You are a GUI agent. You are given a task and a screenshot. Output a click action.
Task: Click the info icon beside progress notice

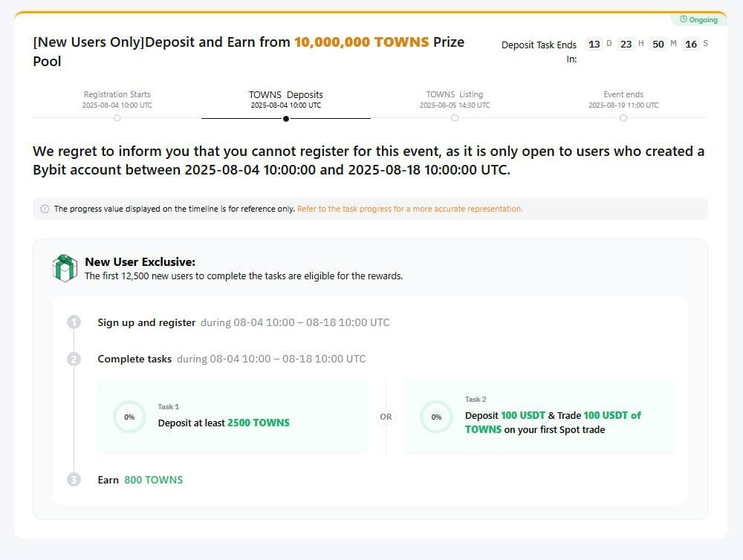[x=45, y=209]
